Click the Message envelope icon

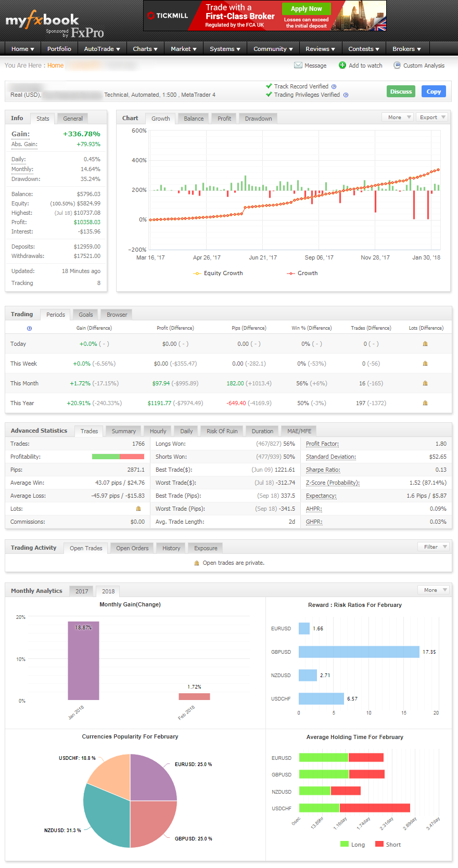pyautogui.click(x=298, y=66)
